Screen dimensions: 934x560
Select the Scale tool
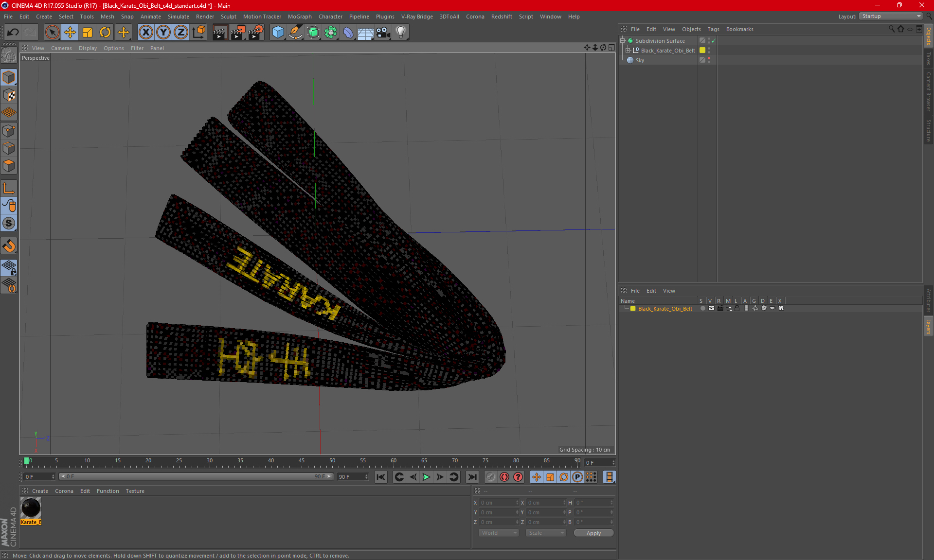(88, 33)
